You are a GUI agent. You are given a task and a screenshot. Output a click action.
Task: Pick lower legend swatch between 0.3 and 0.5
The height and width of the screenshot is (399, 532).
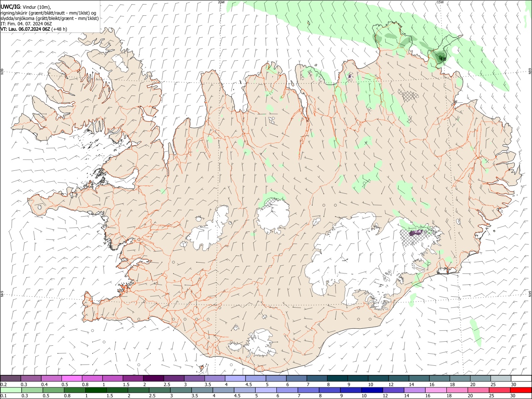click(32, 390)
